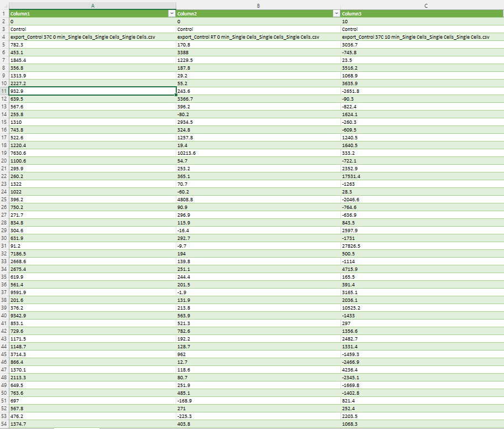
Task: Select cell containing 91.2
Action: (x=93, y=246)
